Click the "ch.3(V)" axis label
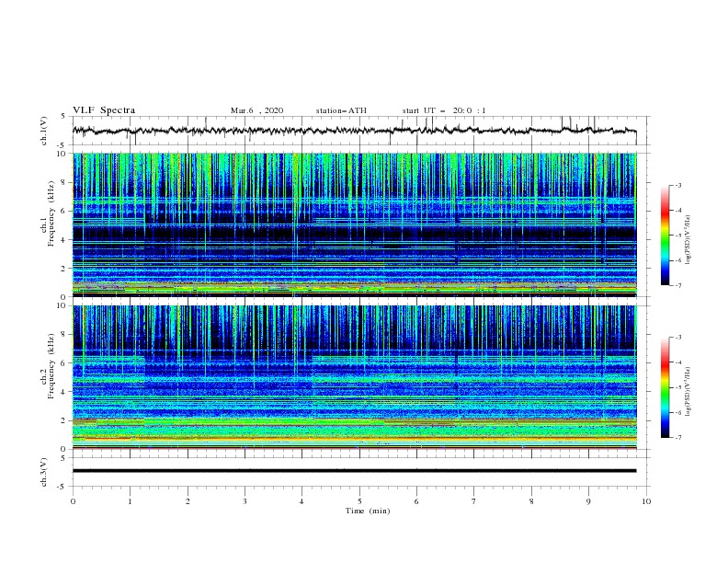728x563 pixels. (x=44, y=472)
